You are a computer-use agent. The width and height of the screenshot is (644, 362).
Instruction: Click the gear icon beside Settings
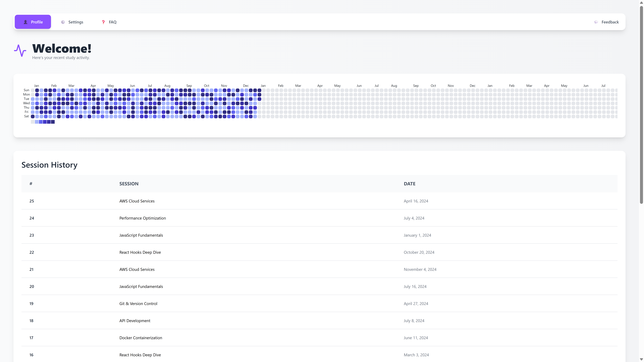tap(63, 22)
